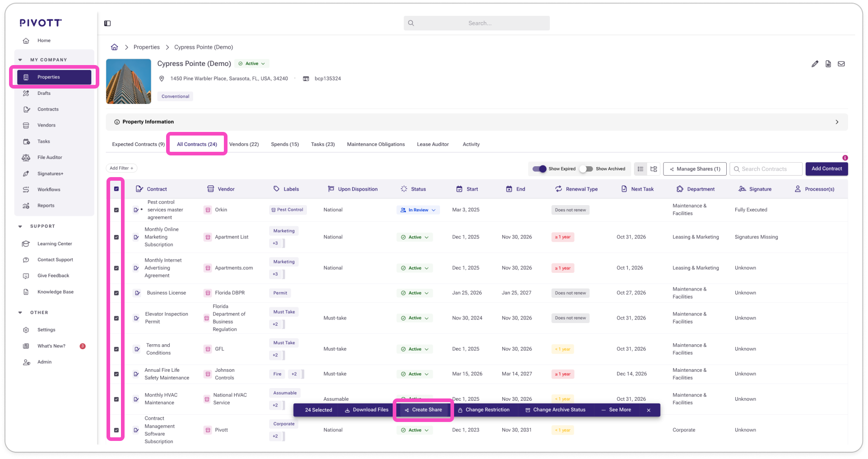Open Active status dropdown for Johnson Controls
This screenshot has width=868, height=459.
415,374
